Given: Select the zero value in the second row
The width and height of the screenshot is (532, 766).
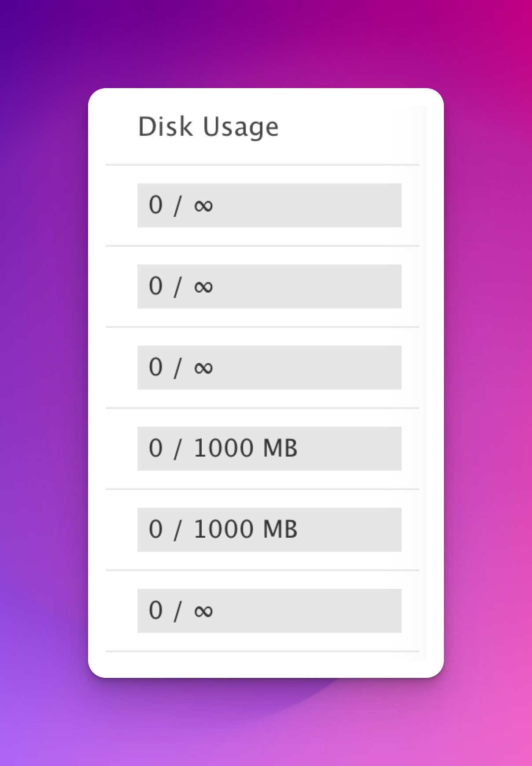Looking at the screenshot, I should click(156, 286).
